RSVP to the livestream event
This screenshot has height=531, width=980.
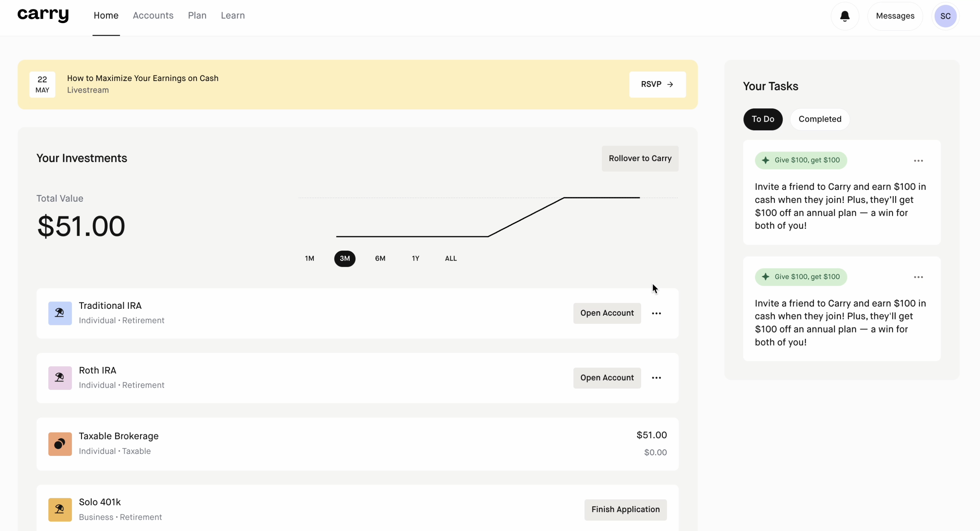(657, 84)
